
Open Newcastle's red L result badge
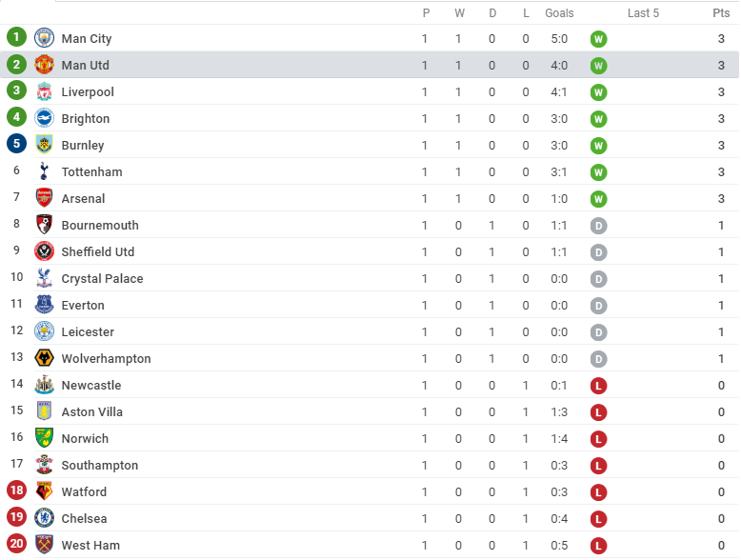tap(598, 386)
